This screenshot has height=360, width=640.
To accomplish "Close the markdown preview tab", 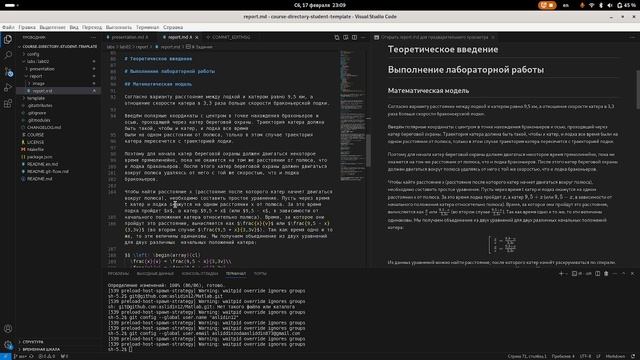I will click(493, 37).
